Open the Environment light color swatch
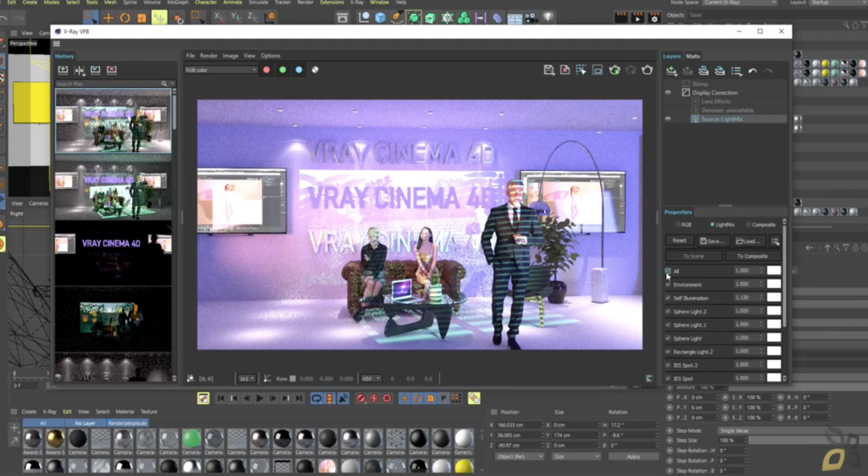Image resolution: width=868 pixels, height=476 pixels. click(x=774, y=285)
